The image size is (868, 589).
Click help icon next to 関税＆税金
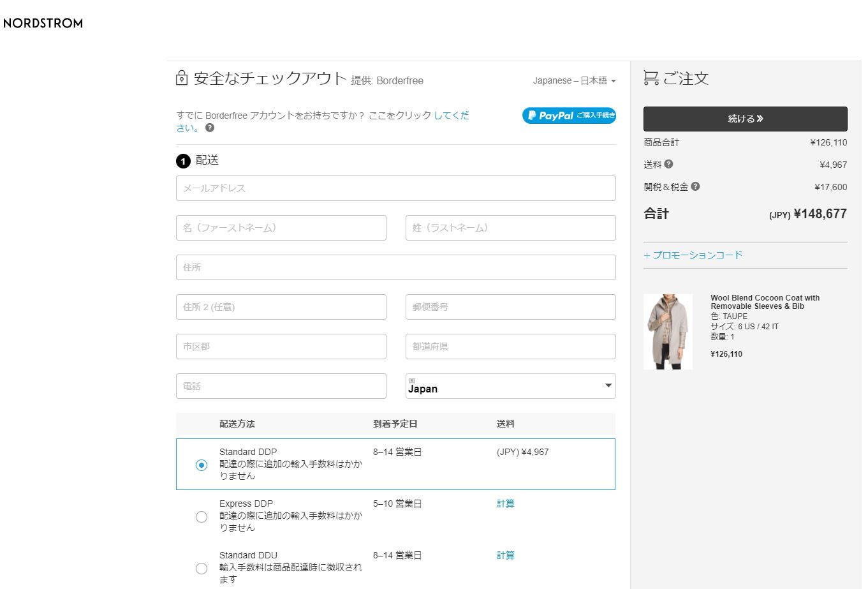point(695,186)
